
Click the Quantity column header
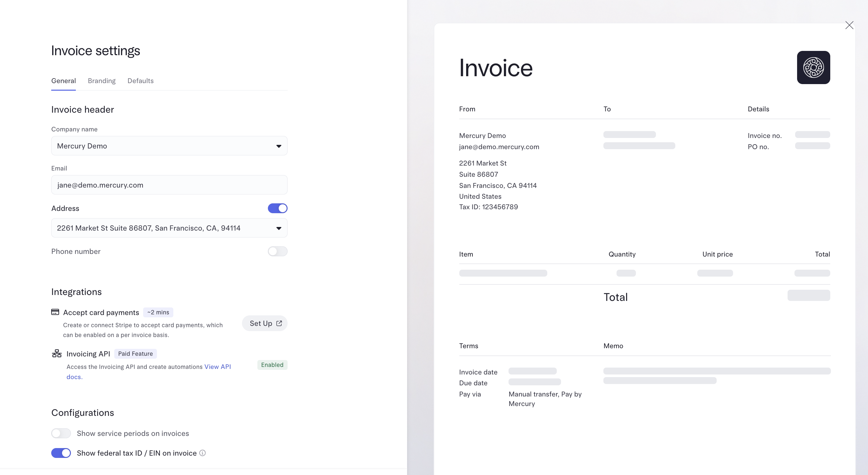click(622, 254)
